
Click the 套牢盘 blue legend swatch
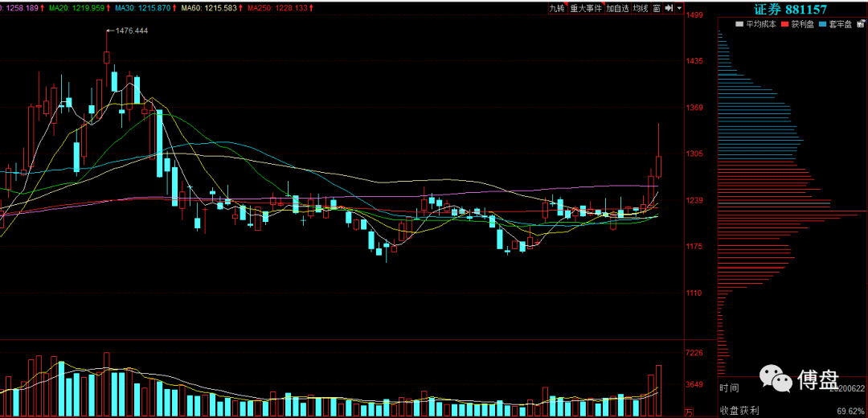pos(822,24)
